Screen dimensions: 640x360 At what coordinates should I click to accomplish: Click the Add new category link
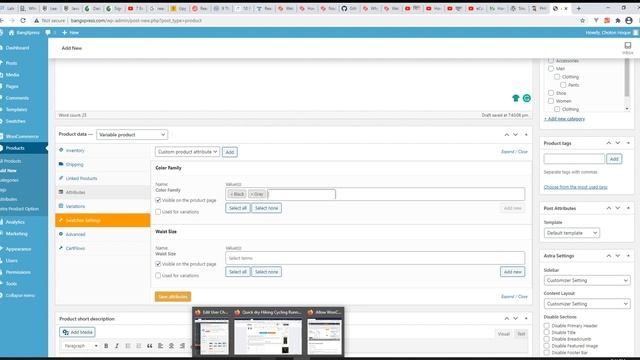tap(564, 119)
